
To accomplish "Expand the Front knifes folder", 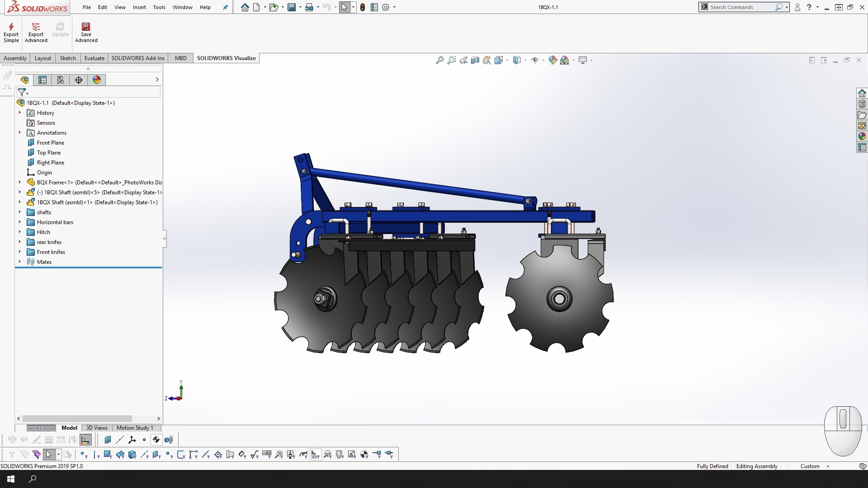I will (20, 252).
